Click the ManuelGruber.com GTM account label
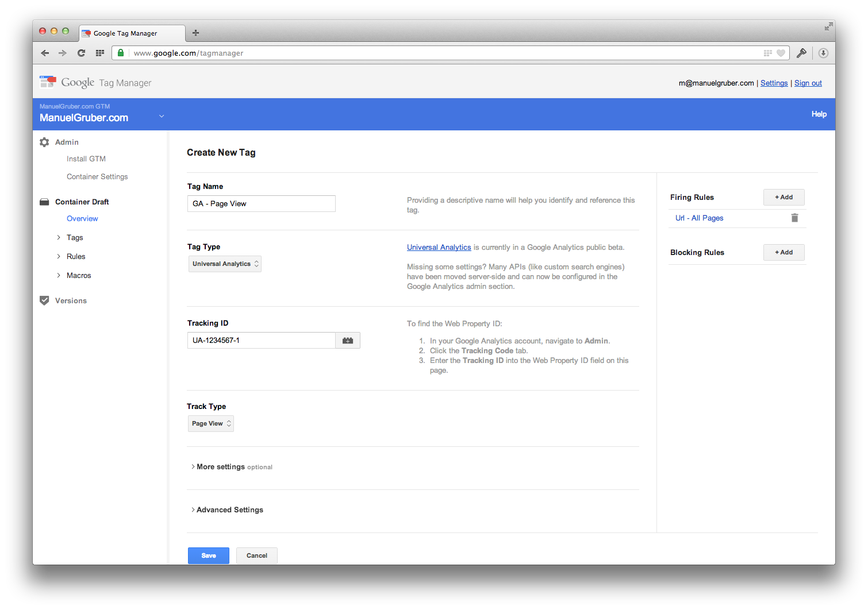 [x=75, y=106]
